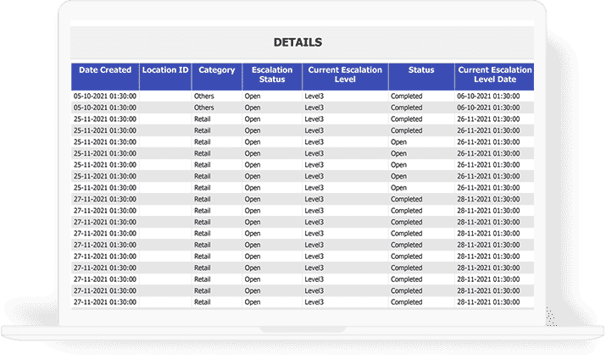
Task: Click the Category column header
Action: click(x=217, y=76)
